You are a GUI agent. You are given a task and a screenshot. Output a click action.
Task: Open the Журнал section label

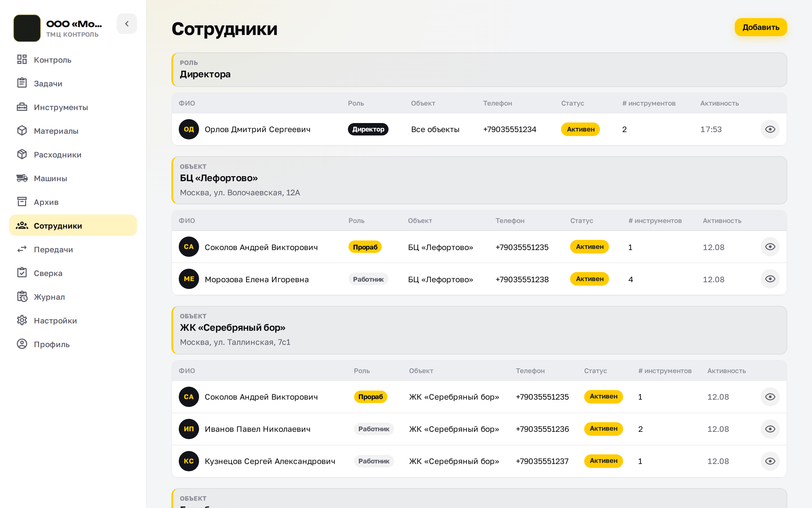click(49, 297)
